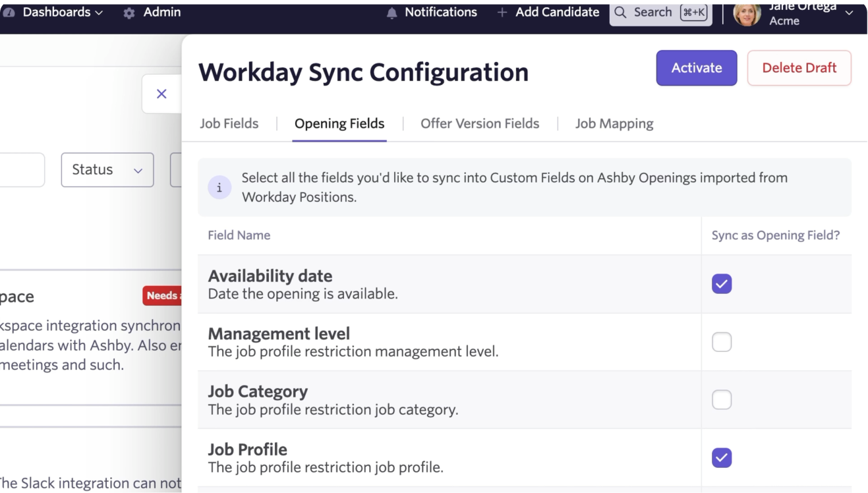Viewport: 868px width, 493px height.
Task: Switch to the Job Fields tab
Action: 229,124
